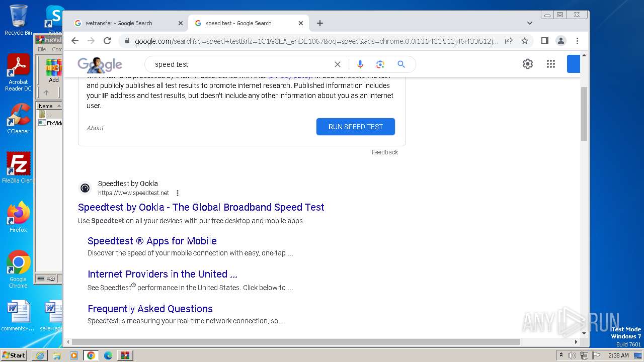Close the speed test Google Search tab
Image resolution: width=644 pixels, height=362 pixels.
click(301, 23)
